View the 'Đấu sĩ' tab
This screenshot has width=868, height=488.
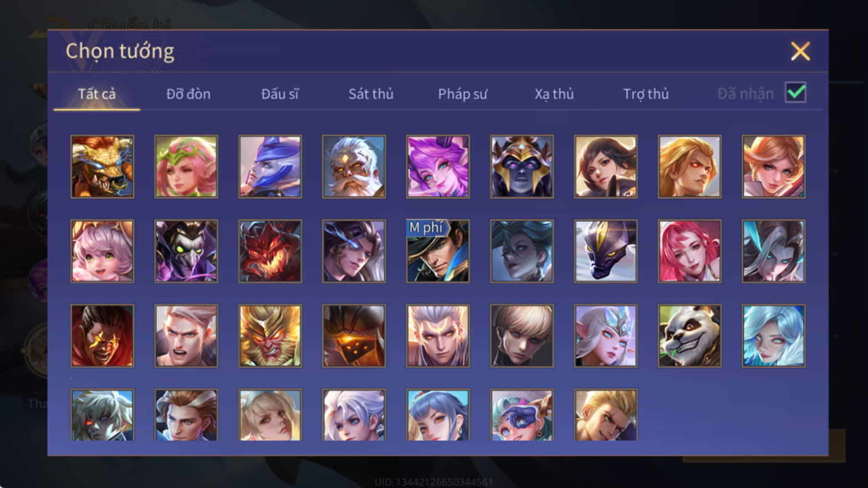280,94
